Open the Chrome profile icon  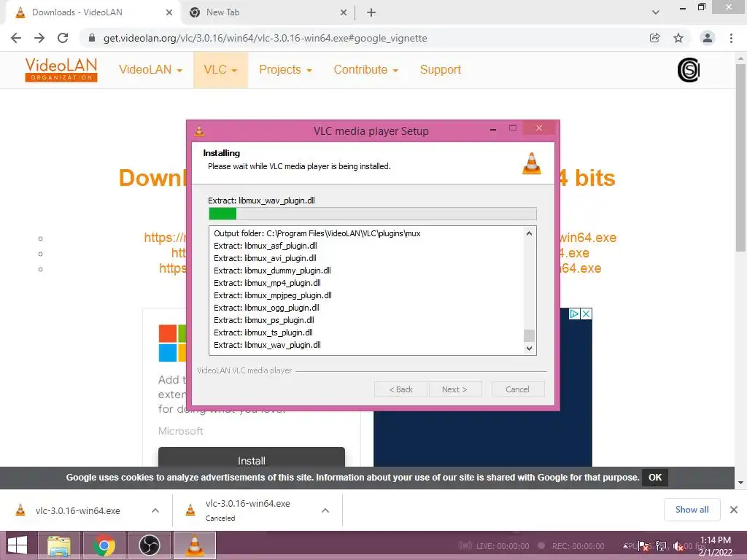[708, 38]
